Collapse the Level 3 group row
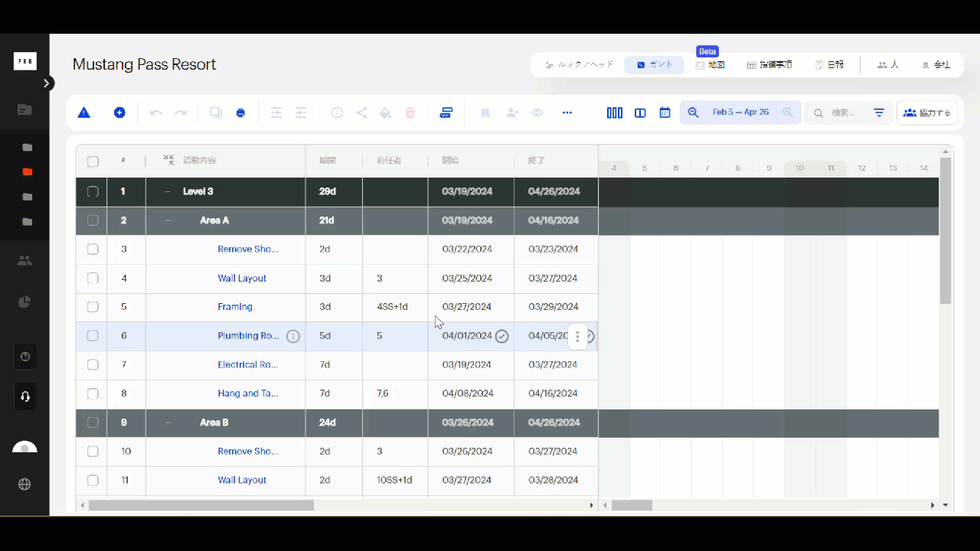Image resolution: width=980 pixels, height=551 pixels. (x=168, y=191)
